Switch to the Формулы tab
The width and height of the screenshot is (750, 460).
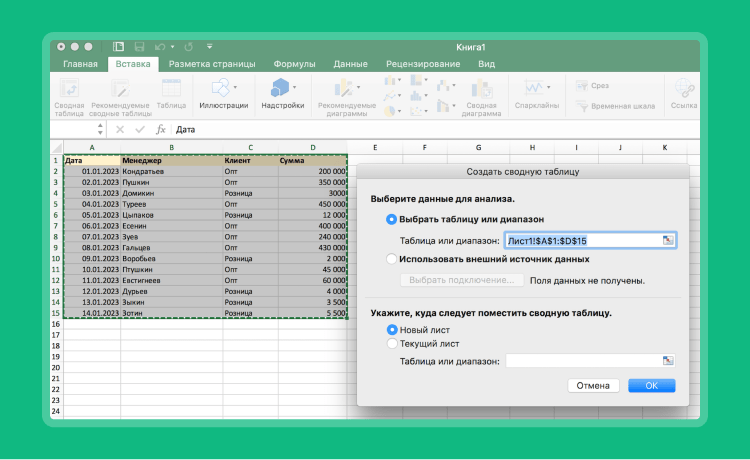[294, 64]
